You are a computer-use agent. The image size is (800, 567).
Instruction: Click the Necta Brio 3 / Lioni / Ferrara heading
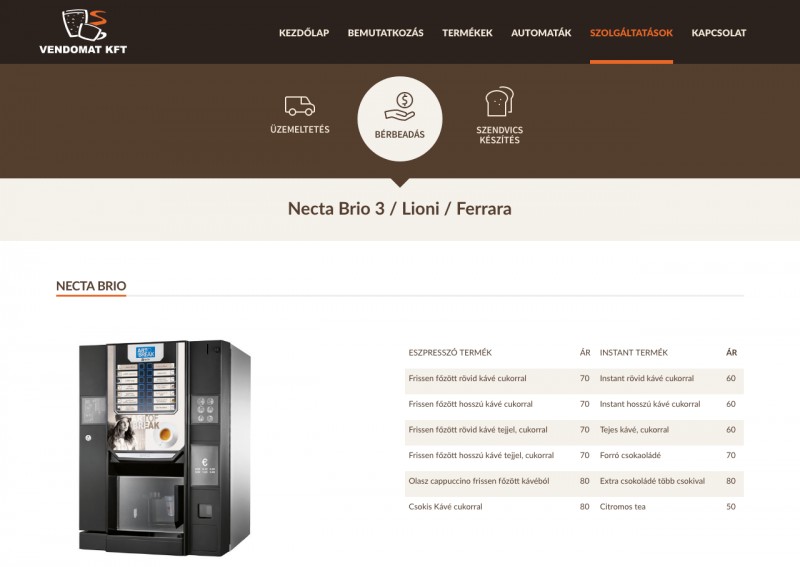[399, 209]
